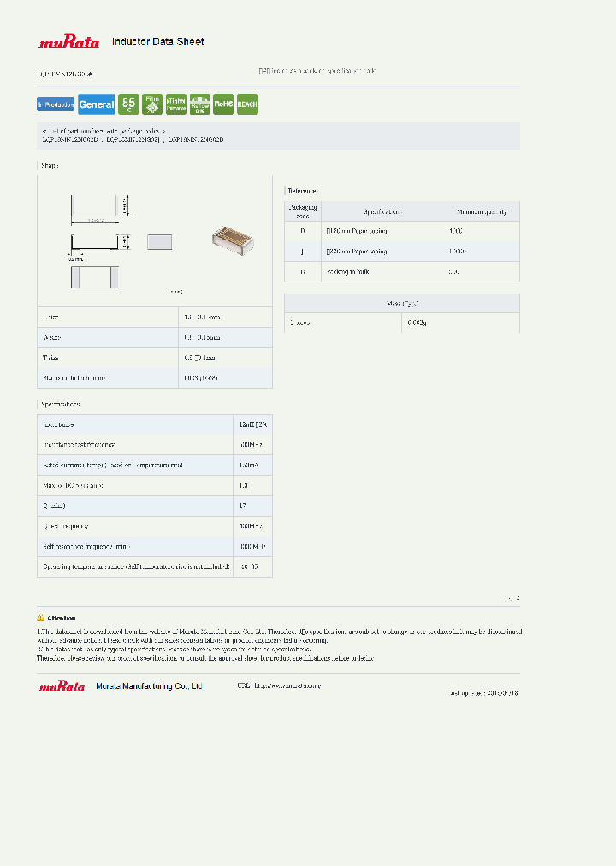616x866 pixels.
Task: Click the "Attention" heading text
Action: click(x=62, y=618)
